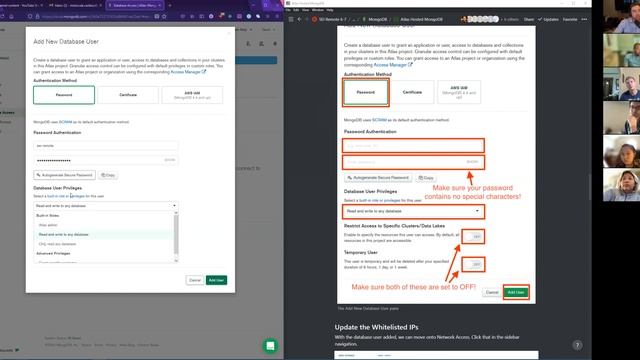
Task: Click Cancel in browser dialog
Action: pyautogui.click(x=195, y=280)
